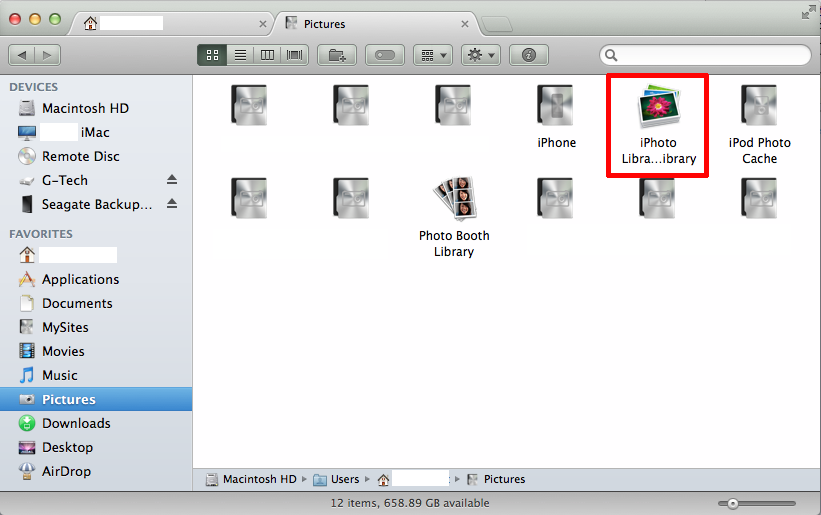
Task: Open the item arrangement dropdown
Action: click(433, 55)
